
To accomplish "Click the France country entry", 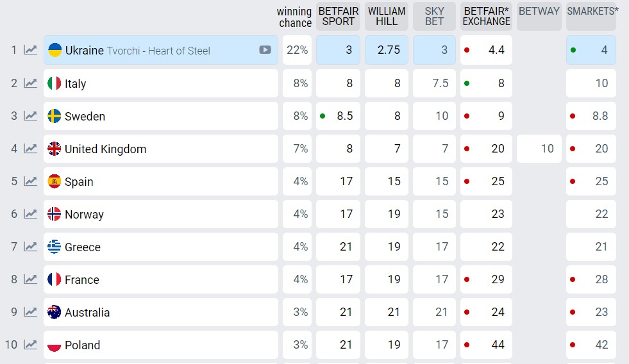I will (x=160, y=279).
